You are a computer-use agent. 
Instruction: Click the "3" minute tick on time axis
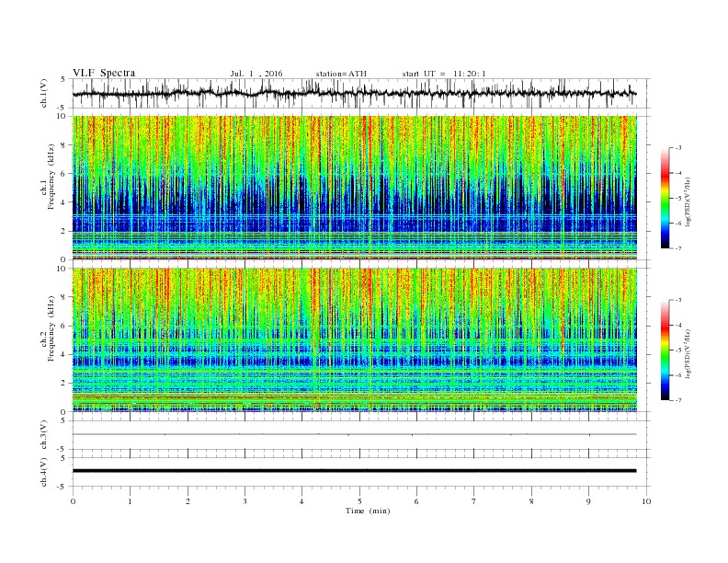click(x=245, y=501)
